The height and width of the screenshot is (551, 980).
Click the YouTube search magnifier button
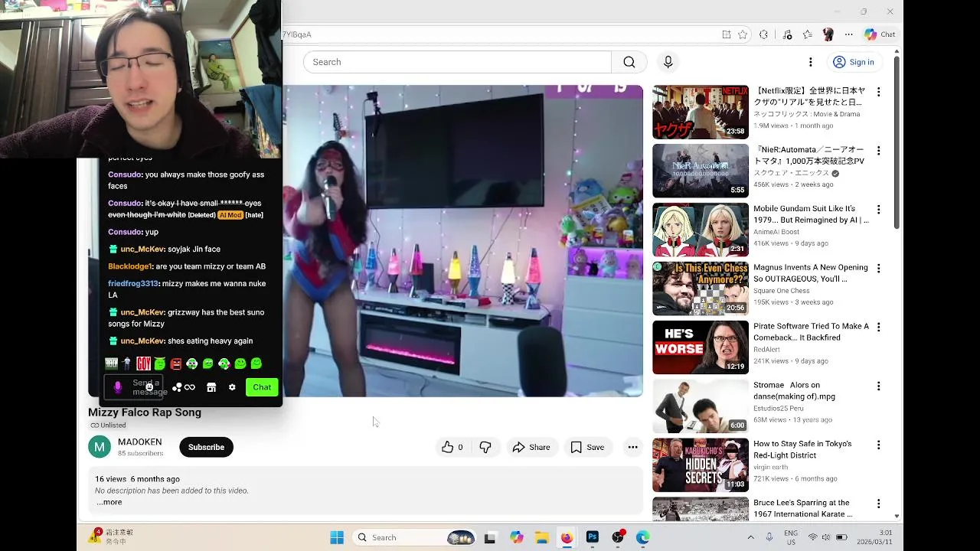[629, 62]
